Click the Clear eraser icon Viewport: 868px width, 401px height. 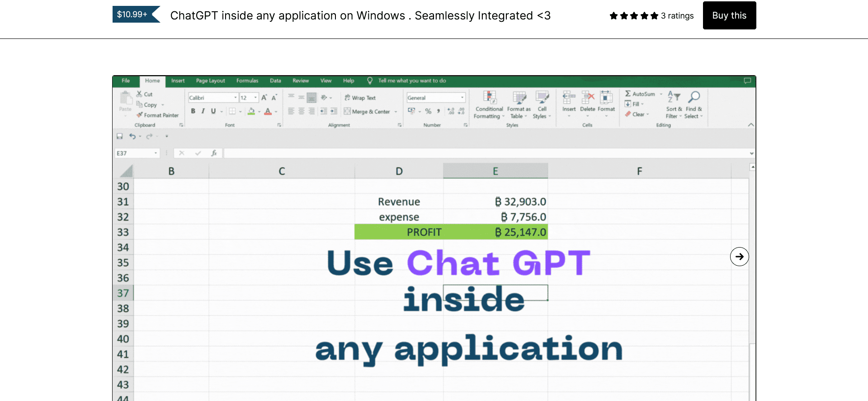coord(628,114)
